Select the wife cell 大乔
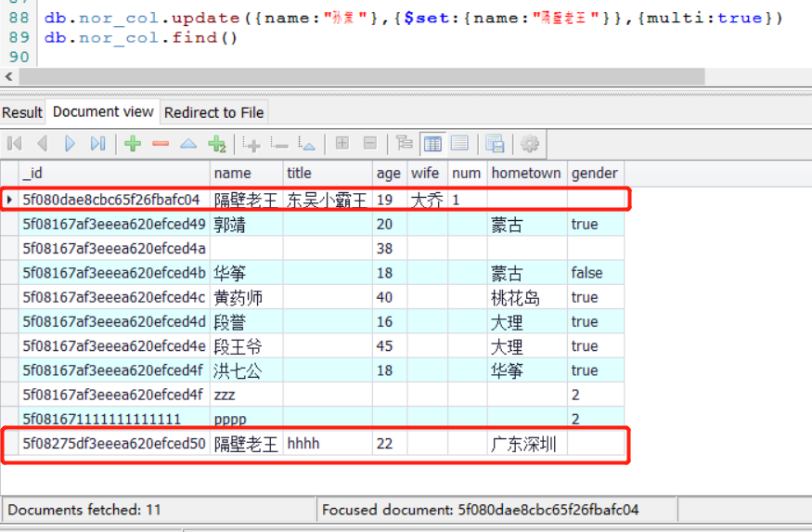812x532 pixels. point(427,200)
